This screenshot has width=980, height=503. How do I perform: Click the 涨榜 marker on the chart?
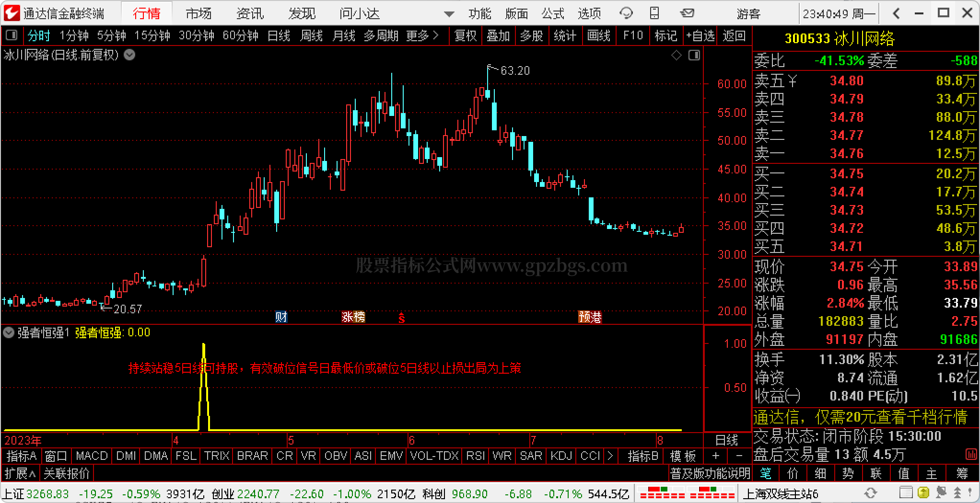coord(353,317)
